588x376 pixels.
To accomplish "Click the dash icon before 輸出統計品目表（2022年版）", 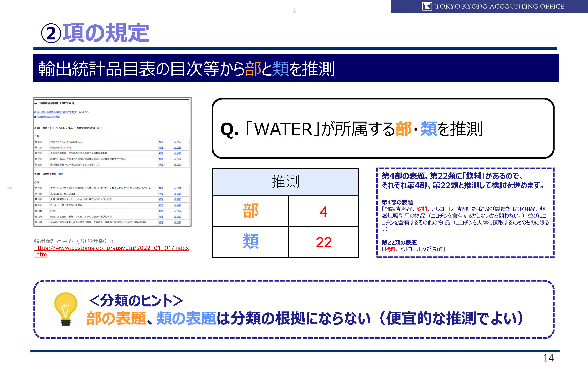I will tap(36, 103).
